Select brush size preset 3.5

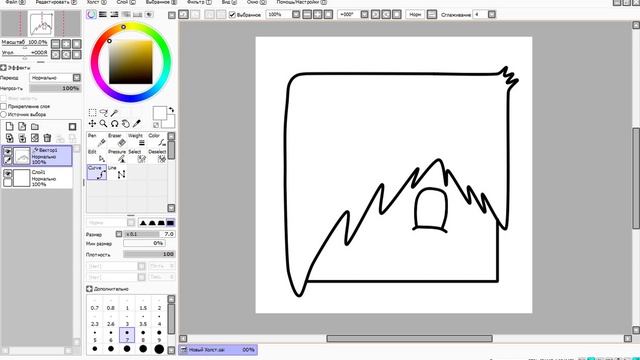pyautogui.click(x=143, y=320)
